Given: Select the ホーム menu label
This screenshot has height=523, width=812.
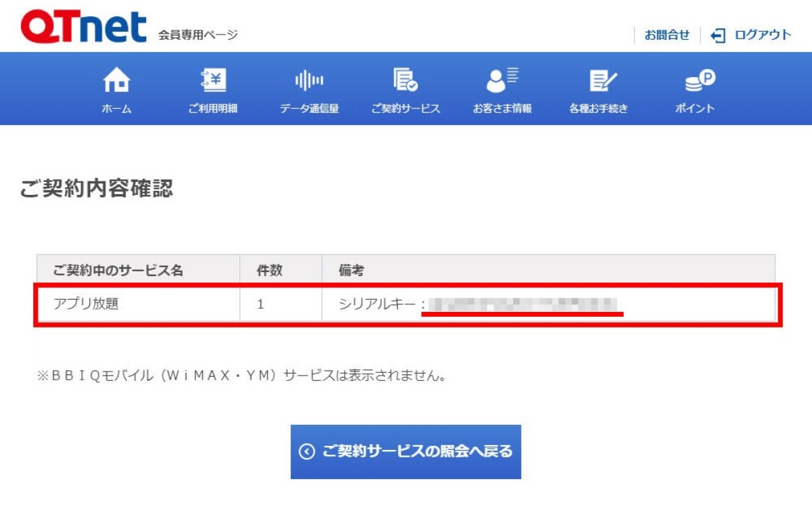Looking at the screenshot, I should (x=116, y=108).
